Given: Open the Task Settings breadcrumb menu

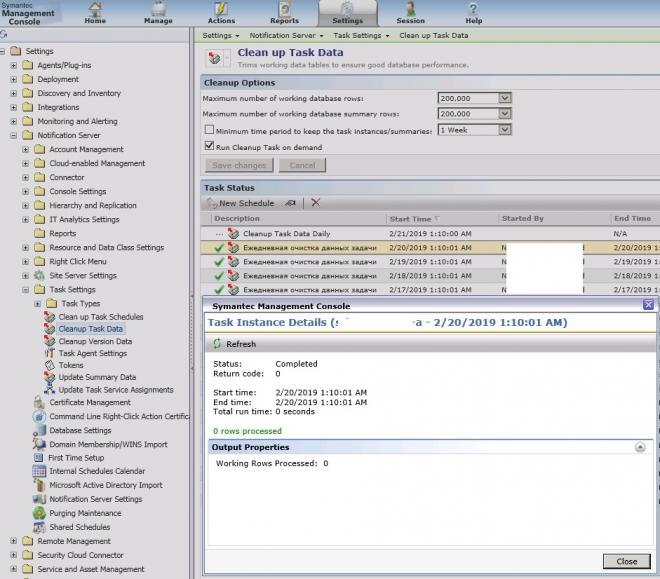Looking at the screenshot, I should tap(361, 35).
